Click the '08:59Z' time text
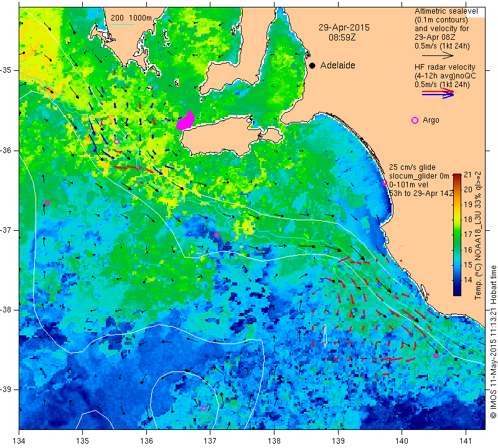The height and width of the screenshot is (448, 498). pyautogui.click(x=342, y=37)
